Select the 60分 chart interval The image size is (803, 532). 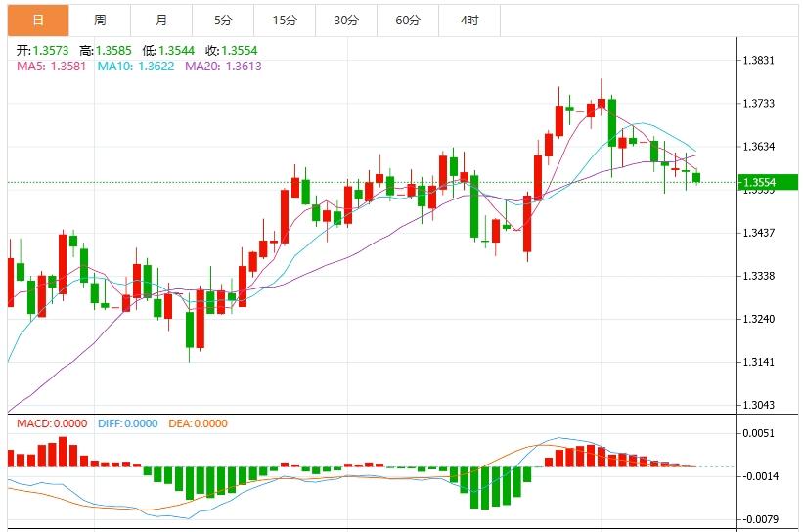(408, 21)
